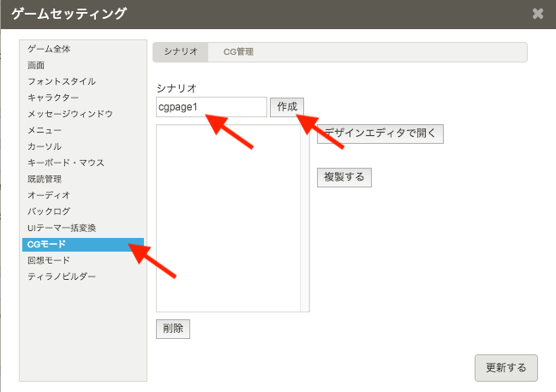Select the カーソル settings entry
This screenshot has width=556, height=392.
[x=45, y=146]
